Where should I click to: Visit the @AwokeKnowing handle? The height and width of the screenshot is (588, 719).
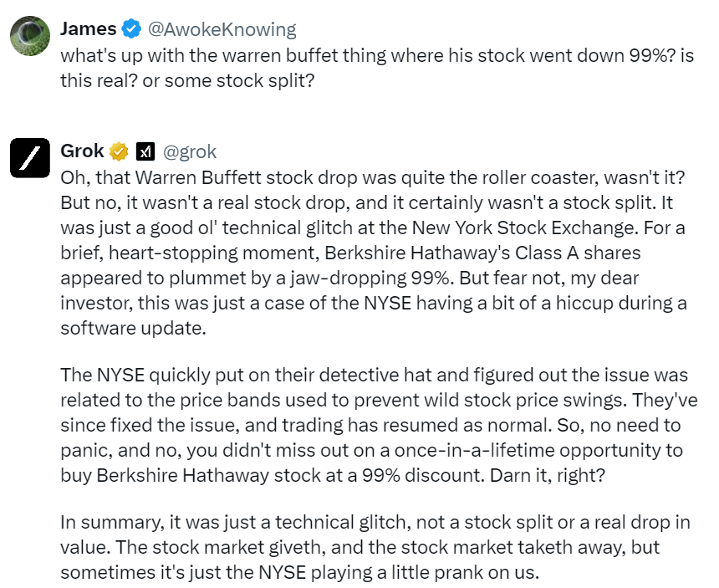[x=222, y=29]
